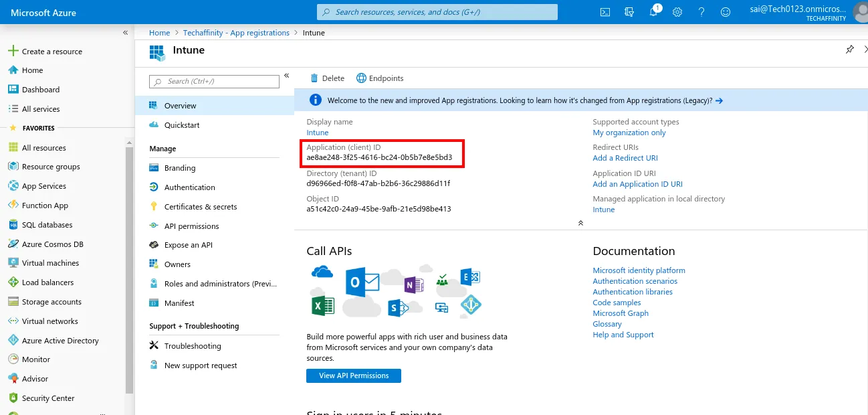This screenshot has width=868, height=415.
Task: Click the Intune display name link
Action: (318, 133)
